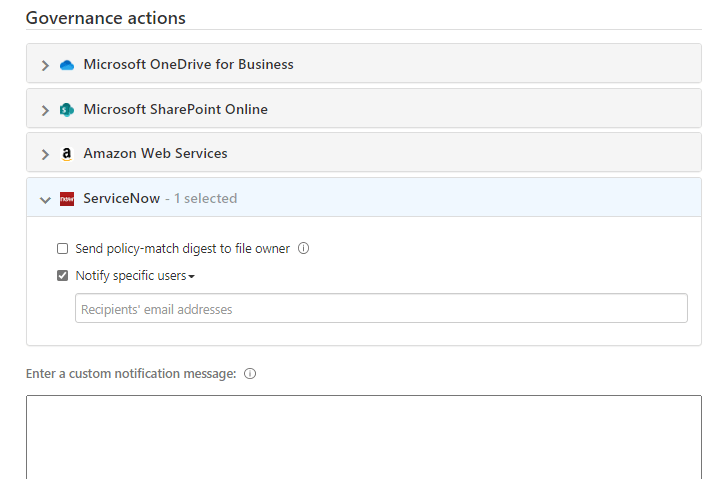Click inside the custom notification message box
Image resolution: width=712 pixels, height=479 pixels.
coord(364,436)
